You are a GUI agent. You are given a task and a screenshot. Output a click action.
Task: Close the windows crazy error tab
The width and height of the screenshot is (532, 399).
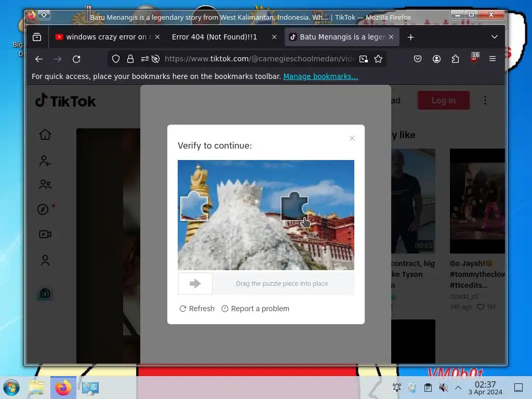157,37
